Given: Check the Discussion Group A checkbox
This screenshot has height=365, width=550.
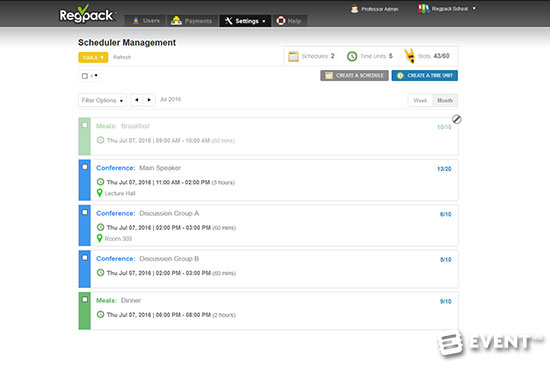Looking at the screenshot, I should pyautogui.click(x=85, y=212).
